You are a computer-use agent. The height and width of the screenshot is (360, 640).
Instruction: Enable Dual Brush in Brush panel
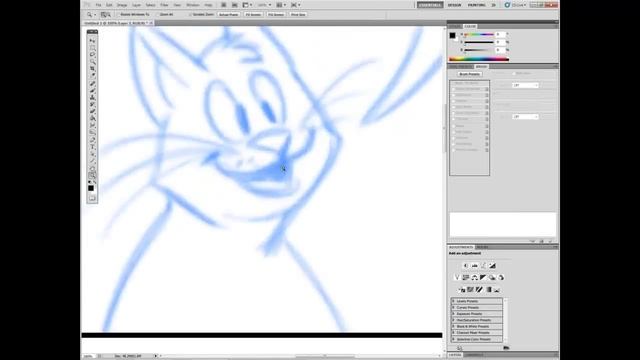click(x=453, y=107)
